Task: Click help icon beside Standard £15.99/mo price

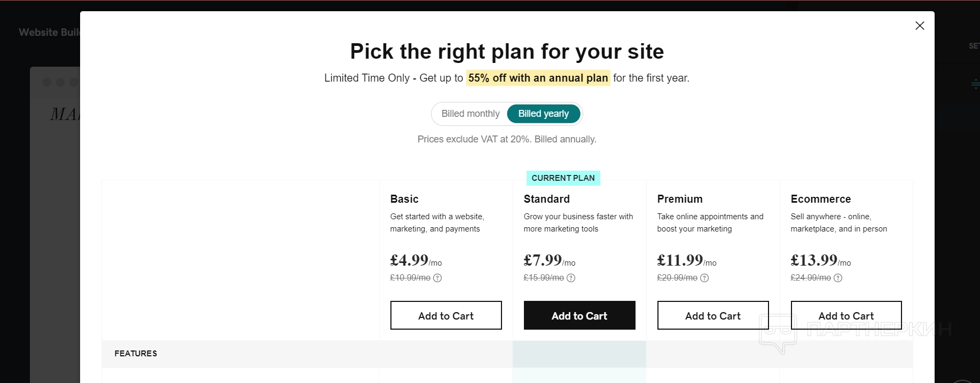Action: (x=571, y=278)
